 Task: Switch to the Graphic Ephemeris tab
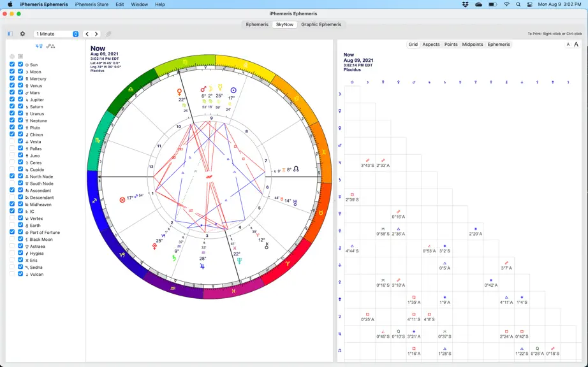click(321, 24)
